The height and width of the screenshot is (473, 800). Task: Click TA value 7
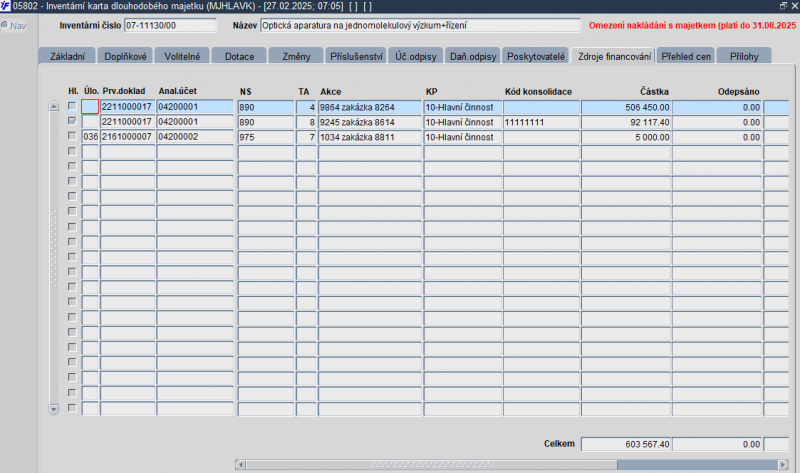tap(306, 137)
